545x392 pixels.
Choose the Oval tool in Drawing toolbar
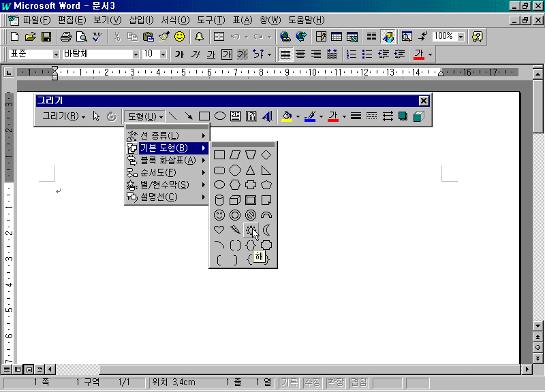(x=219, y=116)
